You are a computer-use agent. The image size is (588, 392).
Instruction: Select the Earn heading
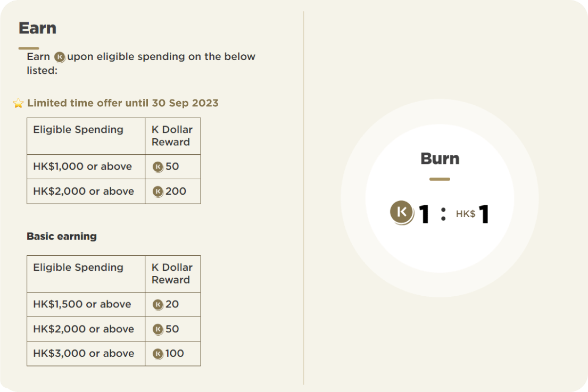coord(37,28)
